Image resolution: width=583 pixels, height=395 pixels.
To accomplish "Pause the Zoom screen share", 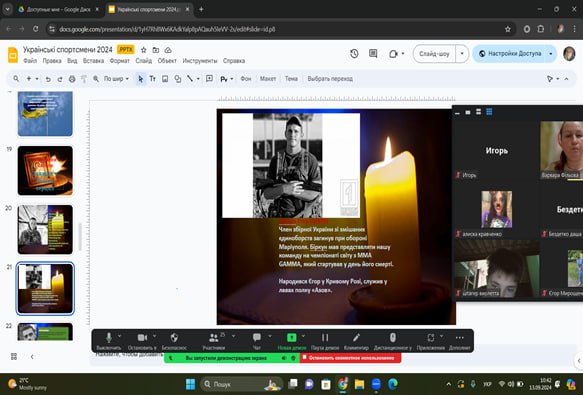I will point(325,341).
